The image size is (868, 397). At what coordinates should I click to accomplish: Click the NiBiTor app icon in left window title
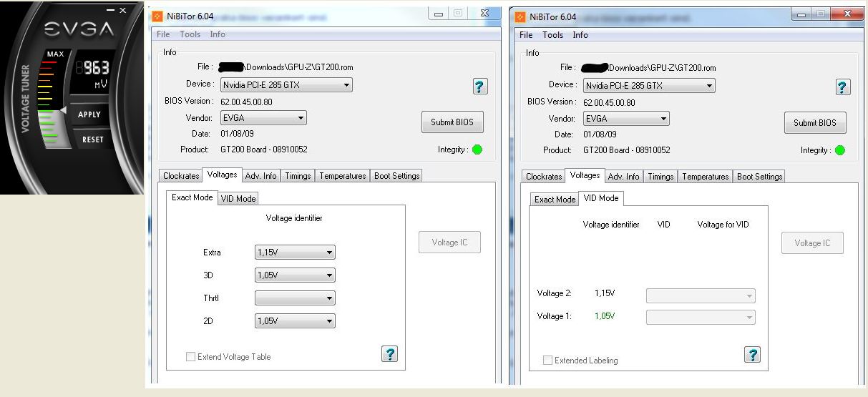[158, 16]
